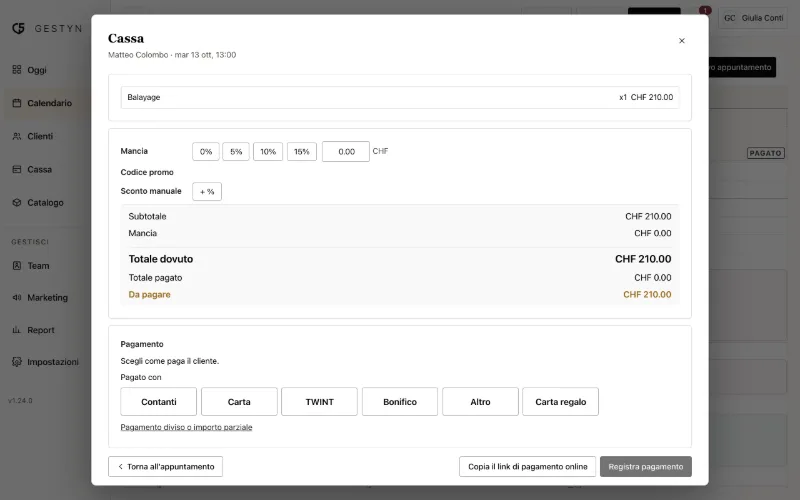The image size is (800, 500).
Task: Open Oggi in the sidebar
Action: click(x=37, y=70)
